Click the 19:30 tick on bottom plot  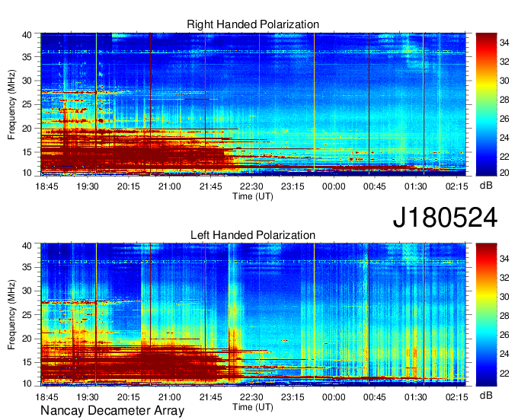tap(88, 397)
